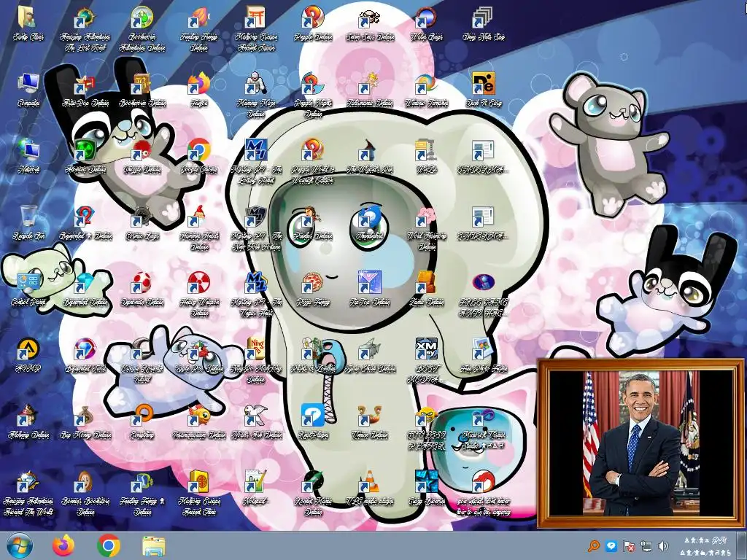Click the taskbar clock
Screen dimensions: 747x560
pos(707,546)
